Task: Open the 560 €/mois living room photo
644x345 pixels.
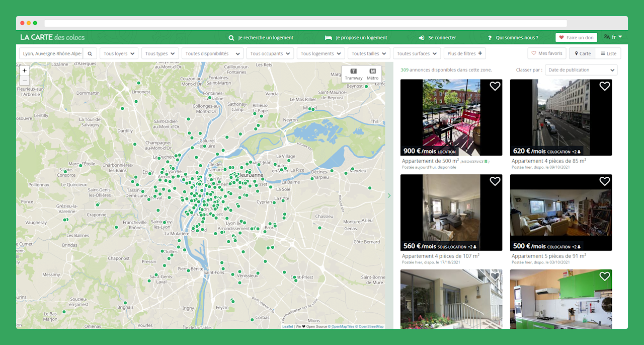Action: pyautogui.click(x=451, y=213)
